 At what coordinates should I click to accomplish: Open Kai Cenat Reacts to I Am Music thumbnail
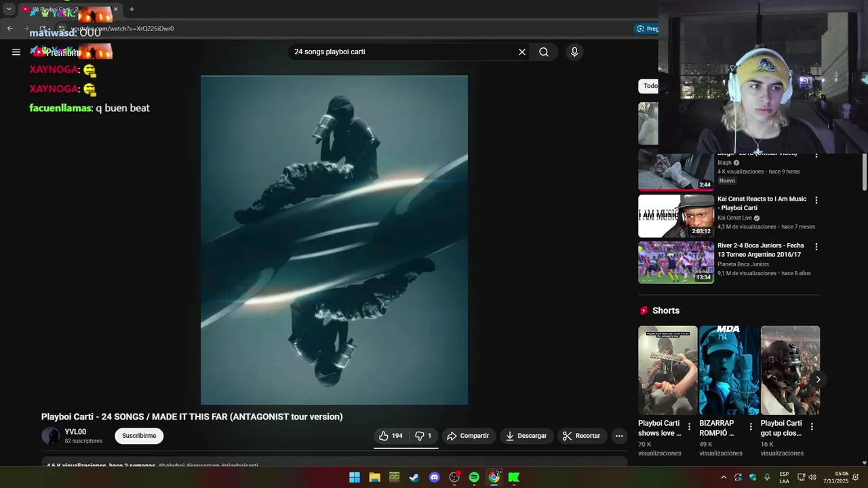point(675,216)
